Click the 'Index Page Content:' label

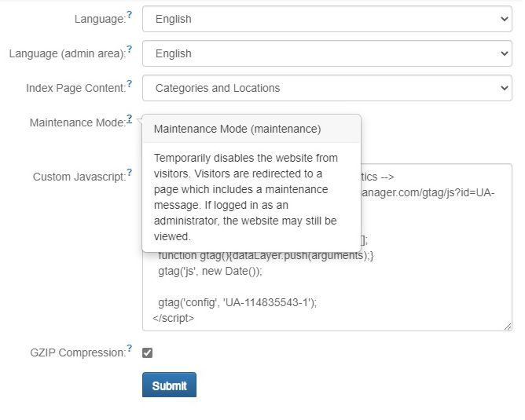tap(76, 88)
